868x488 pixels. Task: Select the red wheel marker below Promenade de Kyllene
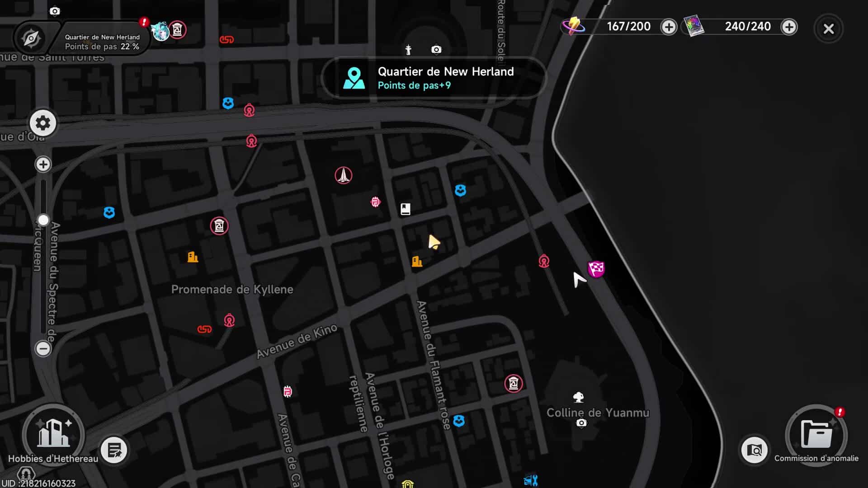pos(229,320)
